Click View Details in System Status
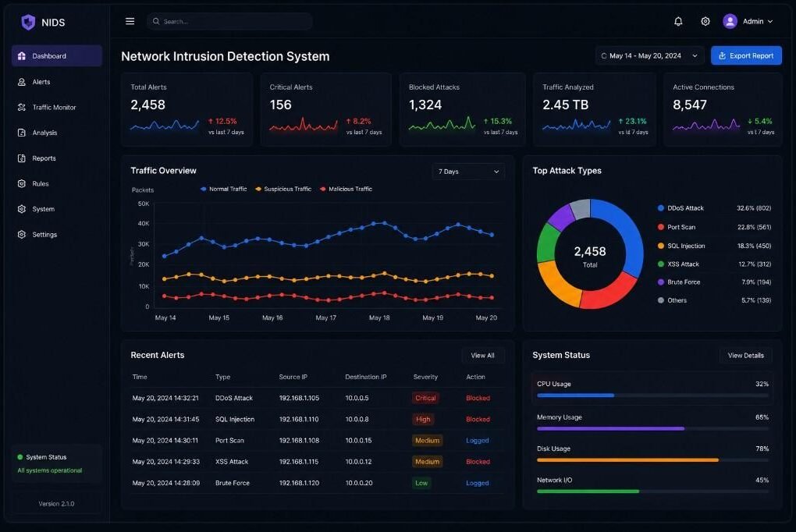796x532 pixels. pos(746,356)
